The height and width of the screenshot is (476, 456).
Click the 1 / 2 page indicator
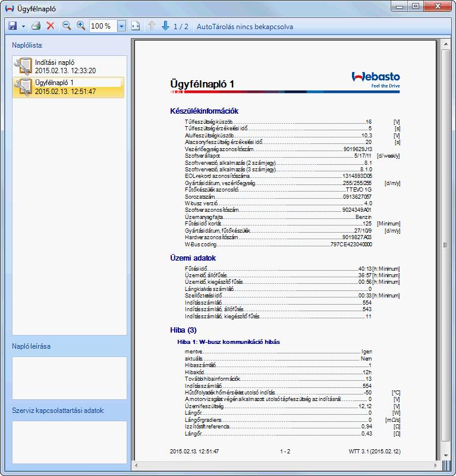pyautogui.click(x=181, y=26)
